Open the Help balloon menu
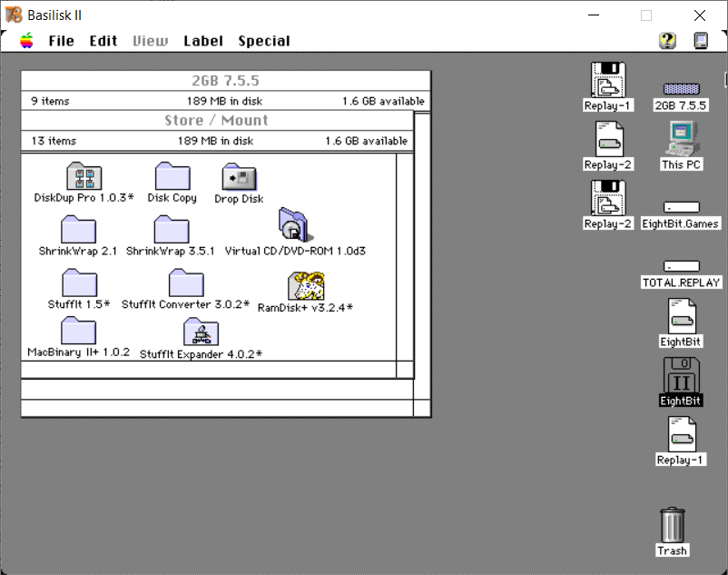This screenshot has height=575, width=728. click(667, 41)
